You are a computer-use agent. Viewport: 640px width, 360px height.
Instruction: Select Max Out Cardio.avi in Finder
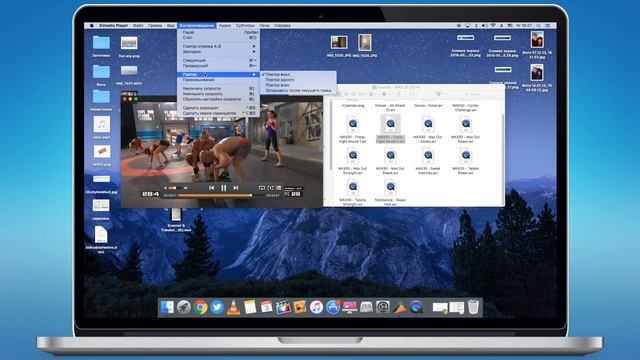pos(428,129)
